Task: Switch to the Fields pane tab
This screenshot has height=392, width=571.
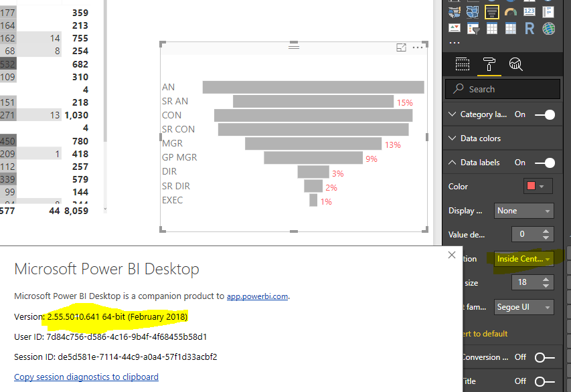Action: coord(463,64)
